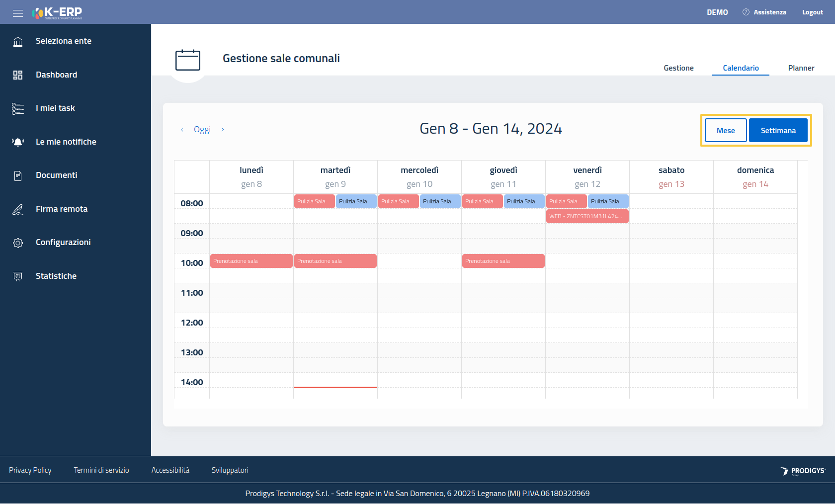Image resolution: width=835 pixels, height=504 pixels.
Task: Click the Logout link
Action: (812, 12)
